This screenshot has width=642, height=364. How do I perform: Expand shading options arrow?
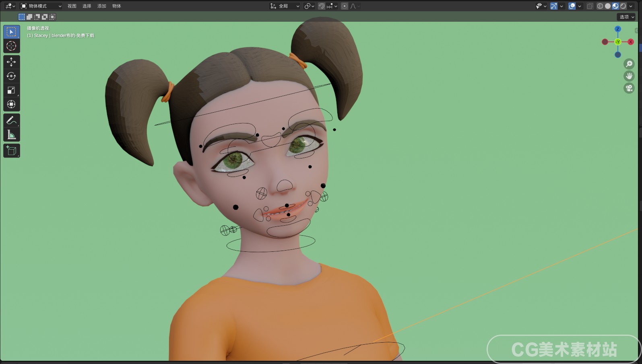(631, 6)
